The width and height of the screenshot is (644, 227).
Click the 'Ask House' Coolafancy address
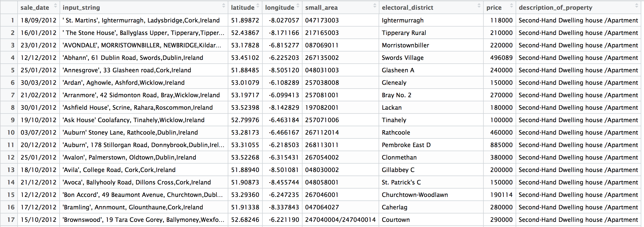[134, 120]
